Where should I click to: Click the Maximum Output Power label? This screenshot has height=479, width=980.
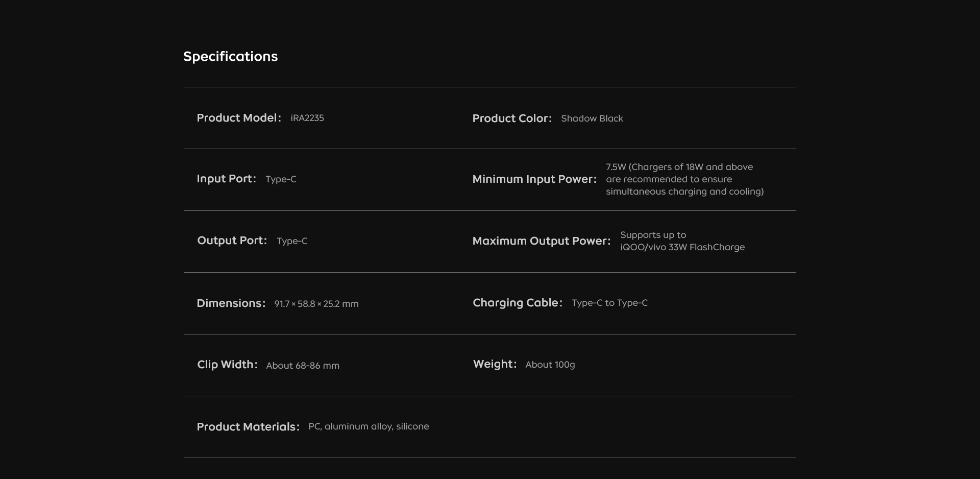point(541,241)
